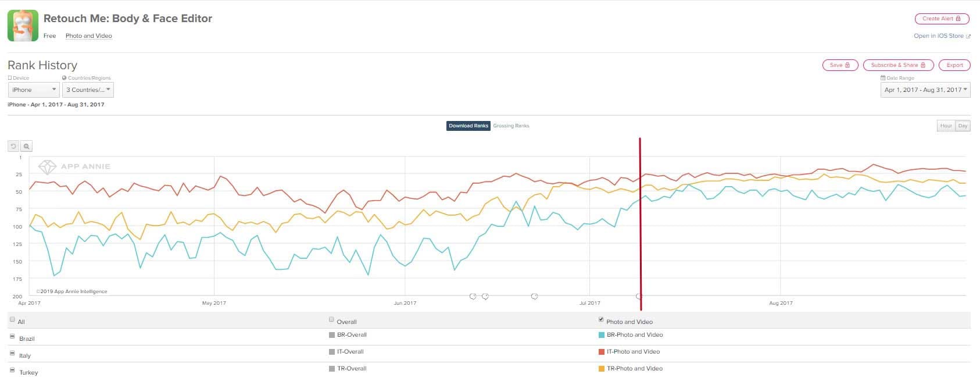980x392 pixels.
Task: Click the TR-Photo and Video orange legend icon
Action: pos(602,369)
